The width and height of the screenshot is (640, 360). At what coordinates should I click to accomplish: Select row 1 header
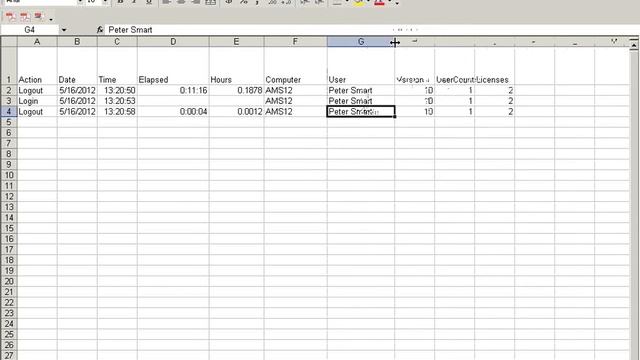click(x=9, y=66)
